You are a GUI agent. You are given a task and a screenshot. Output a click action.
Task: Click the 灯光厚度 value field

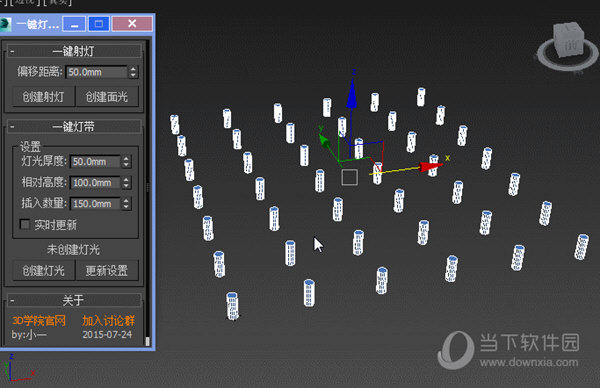(95, 161)
